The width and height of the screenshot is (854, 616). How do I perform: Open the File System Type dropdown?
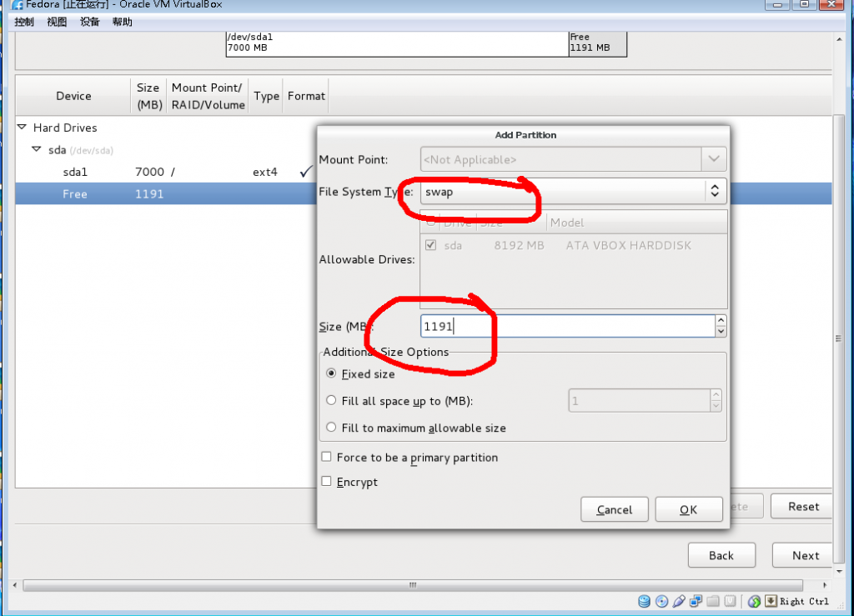[715, 191]
